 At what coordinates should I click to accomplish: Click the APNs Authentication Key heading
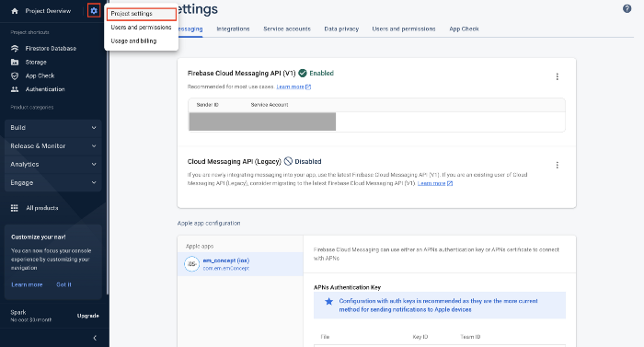tap(347, 287)
